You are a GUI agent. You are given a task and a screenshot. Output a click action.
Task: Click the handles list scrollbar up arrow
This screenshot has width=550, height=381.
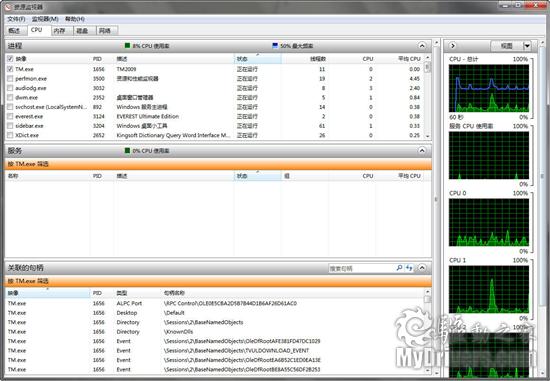[x=427, y=292]
